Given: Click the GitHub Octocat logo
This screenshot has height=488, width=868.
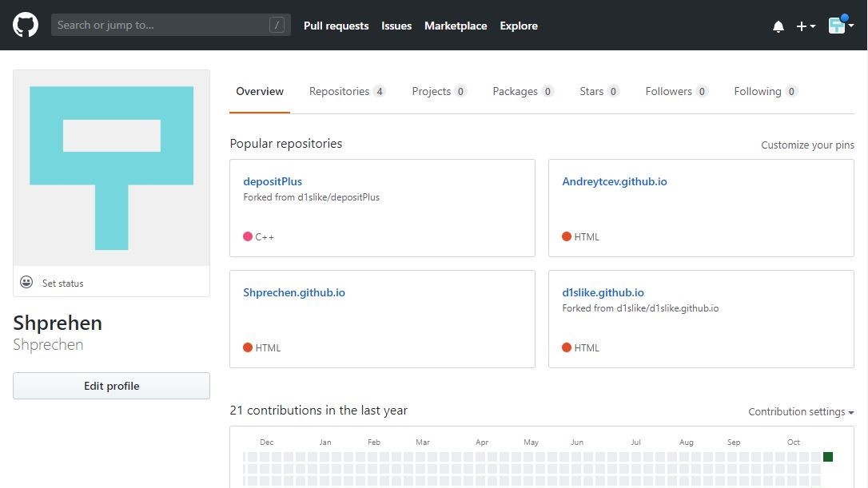Looking at the screenshot, I should click(x=26, y=26).
